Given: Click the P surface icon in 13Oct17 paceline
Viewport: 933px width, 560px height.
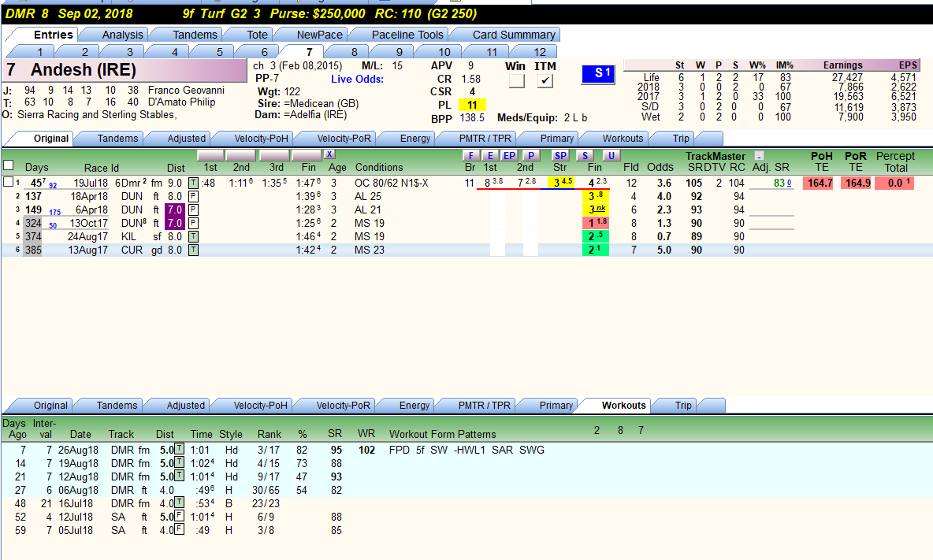Looking at the screenshot, I should pos(193,224).
